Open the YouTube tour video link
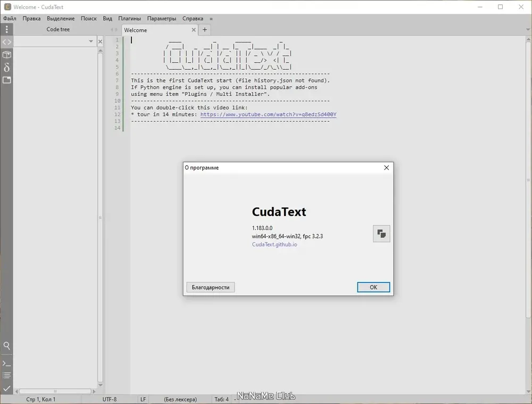The width and height of the screenshot is (532, 404). [x=268, y=114]
